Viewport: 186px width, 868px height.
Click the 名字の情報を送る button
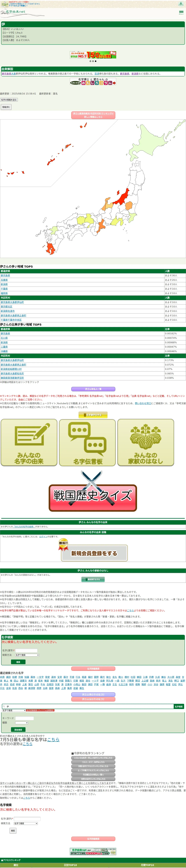coord(9,100)
